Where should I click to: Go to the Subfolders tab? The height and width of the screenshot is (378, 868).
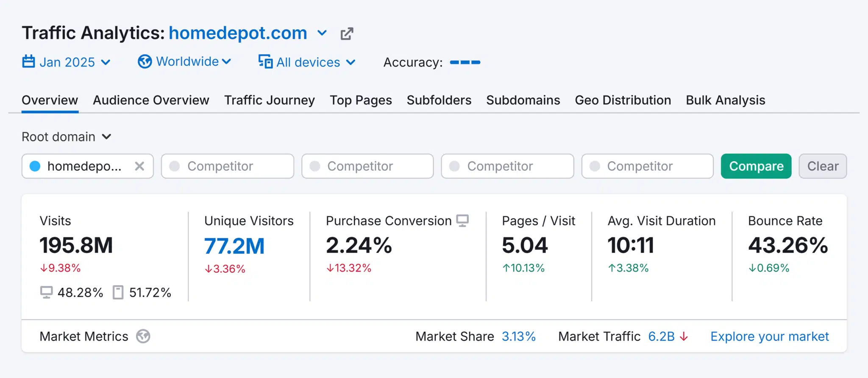pos(439,100)
